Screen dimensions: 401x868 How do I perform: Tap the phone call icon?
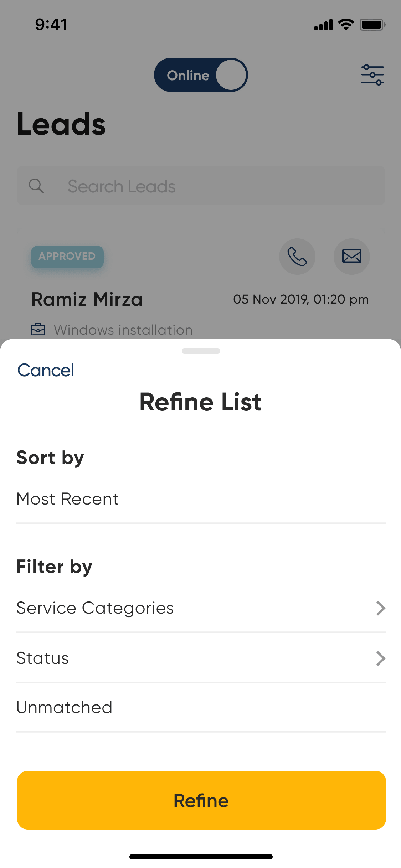coord(297,257)
